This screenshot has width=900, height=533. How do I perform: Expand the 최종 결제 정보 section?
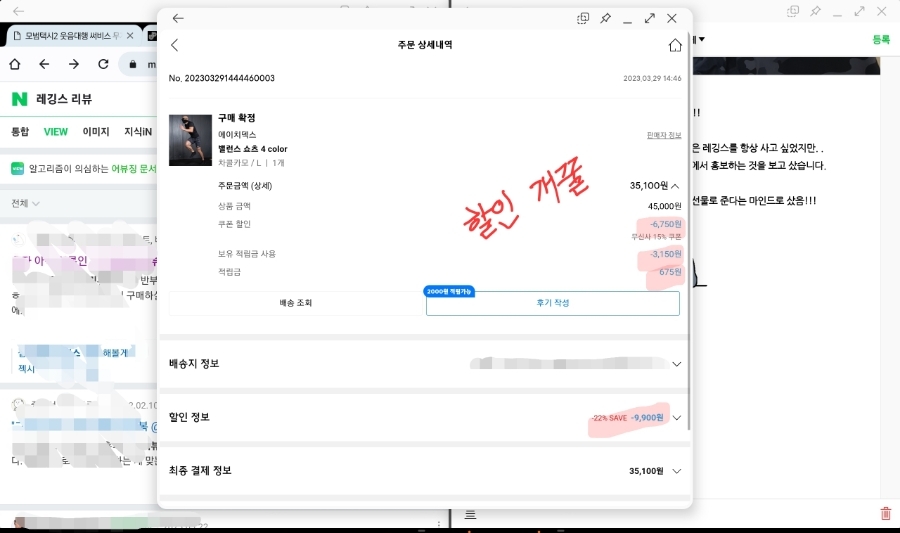point(677,471)
